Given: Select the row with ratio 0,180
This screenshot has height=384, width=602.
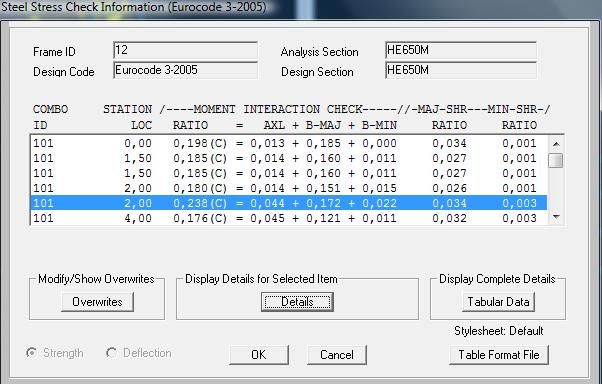Looking at the screenshot, I should (289, 188).
